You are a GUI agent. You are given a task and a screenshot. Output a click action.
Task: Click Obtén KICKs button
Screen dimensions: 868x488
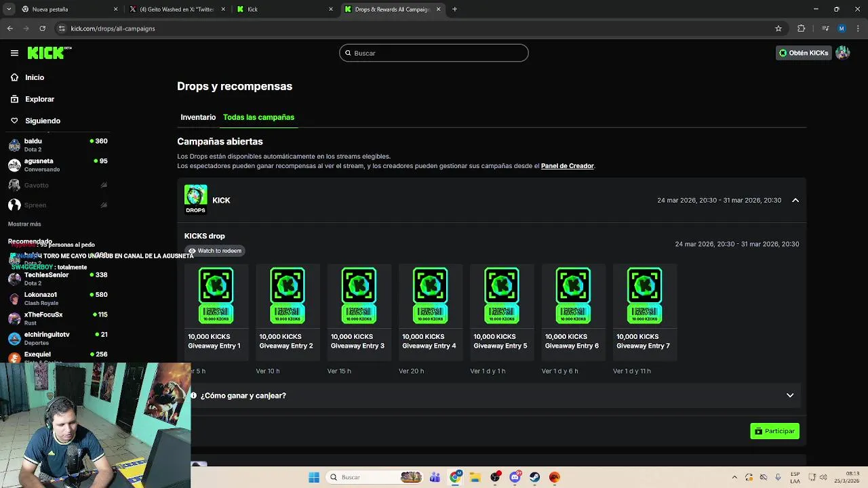click(804, 53)
